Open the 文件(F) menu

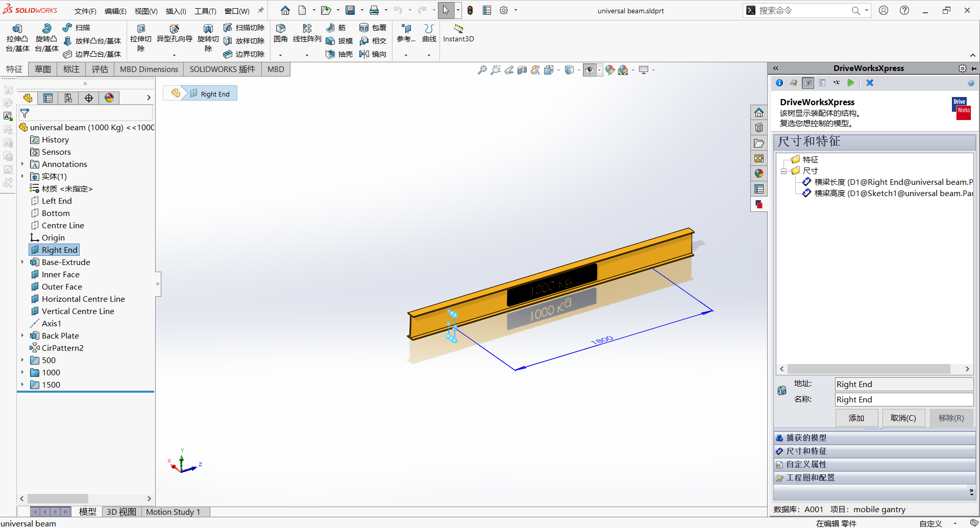click(x=85, y=11)
